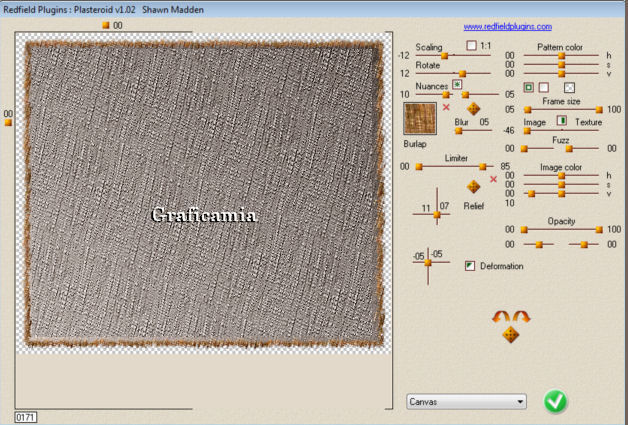This screenshot has height=425, width=628.
Task: Click Opacity right handle at 100
Action: 599,230
